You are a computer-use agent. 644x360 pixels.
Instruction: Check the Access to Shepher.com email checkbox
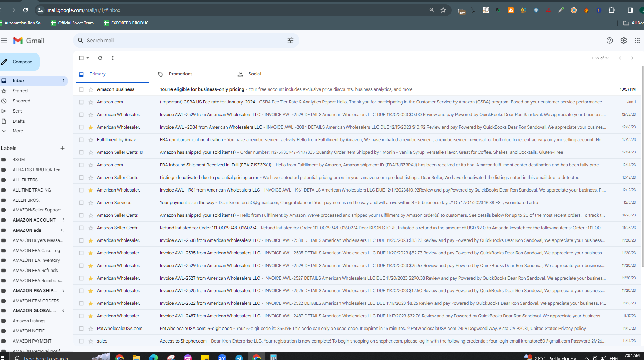[81, 341]
